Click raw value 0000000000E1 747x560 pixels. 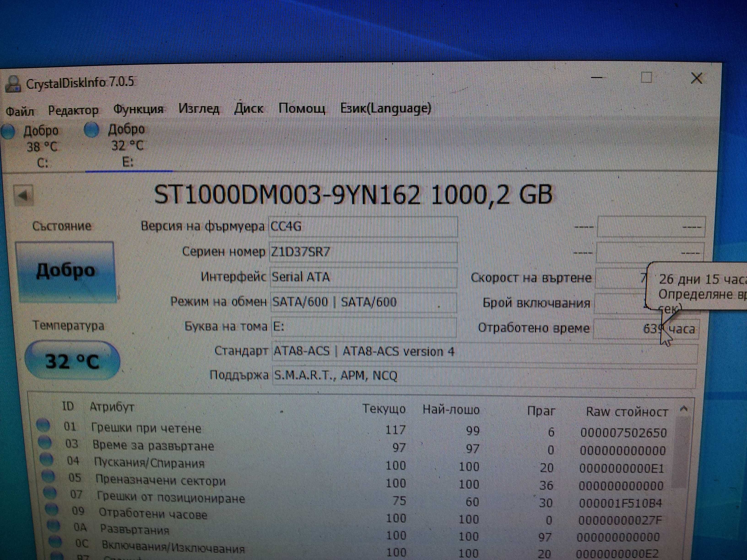pyautogui.click(x=622, y=468)
